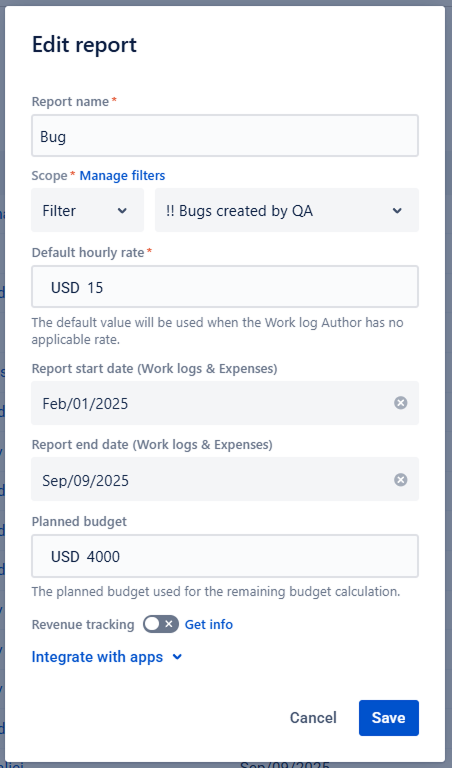This screenshot has width=452, height=768.
Task: Click the X icon inside revenue toggle
Action: coord(169,624)
